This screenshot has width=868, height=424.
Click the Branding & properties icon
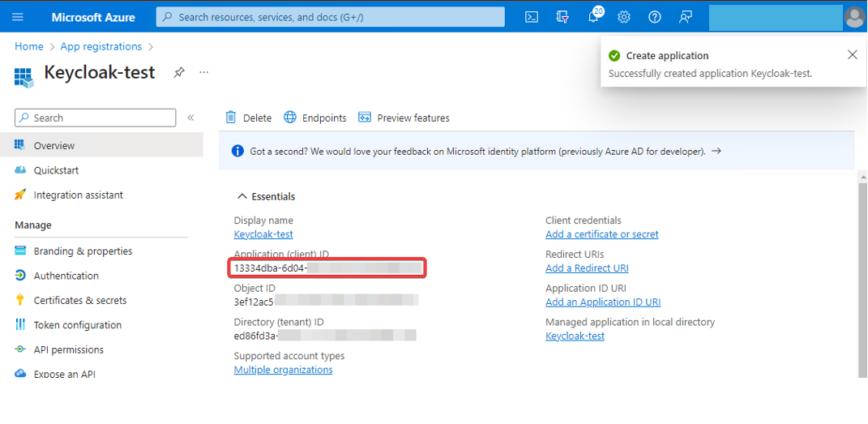[x=20, y=251]
